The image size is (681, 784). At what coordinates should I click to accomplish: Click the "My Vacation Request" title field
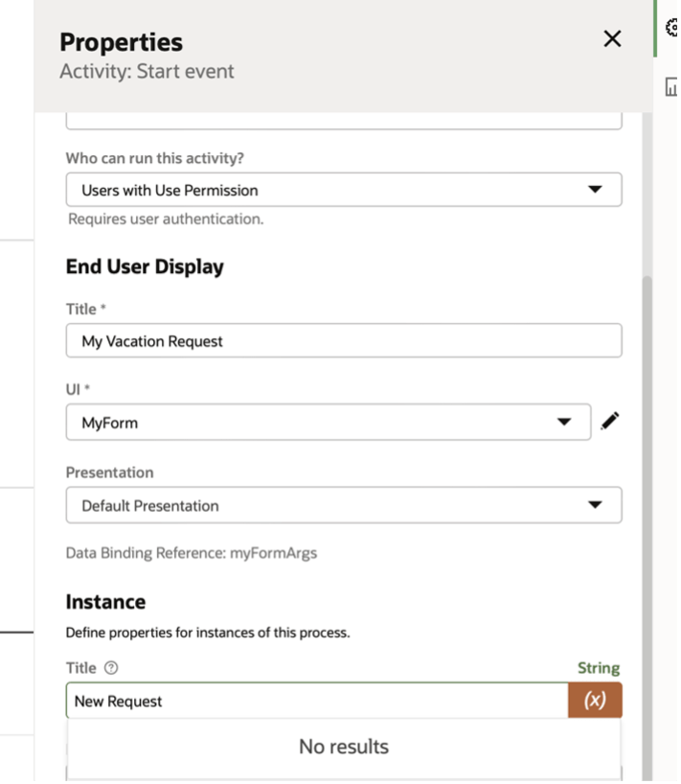click(343, 341)
